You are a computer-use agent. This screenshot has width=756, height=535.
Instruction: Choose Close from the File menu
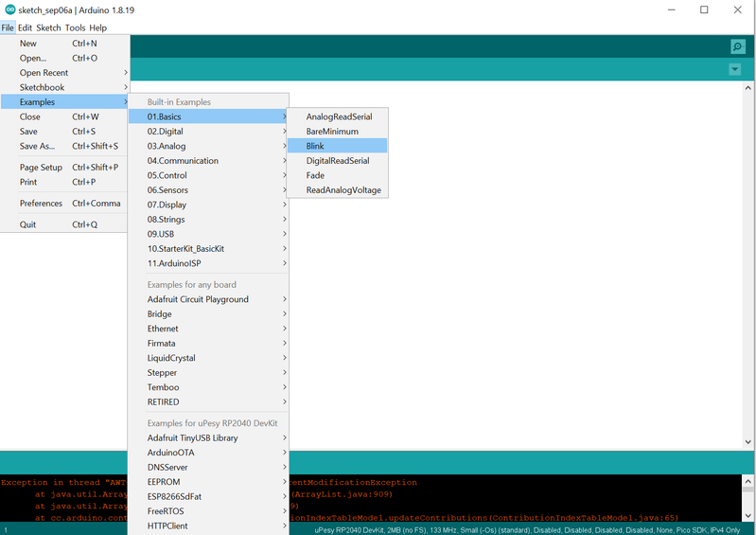pos(64,116)
